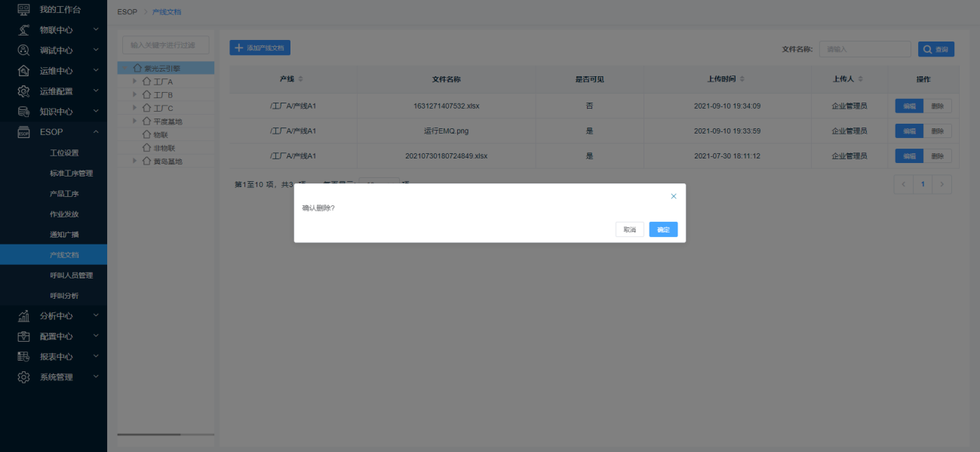Click the 调试中心 sidebar icon
Screen dimensions: 980x452
coord(23,51)
